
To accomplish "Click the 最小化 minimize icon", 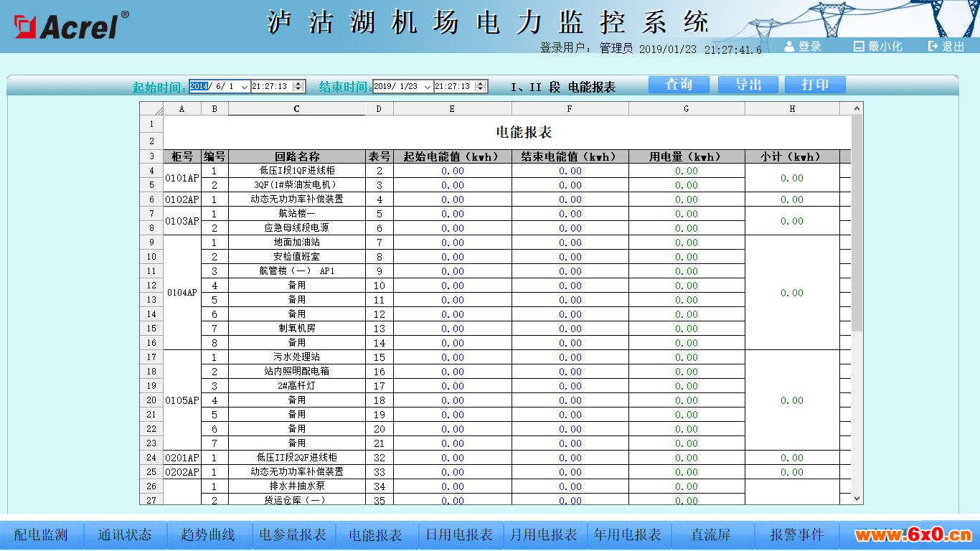I will pyautogui.click(x=859, y=47).
